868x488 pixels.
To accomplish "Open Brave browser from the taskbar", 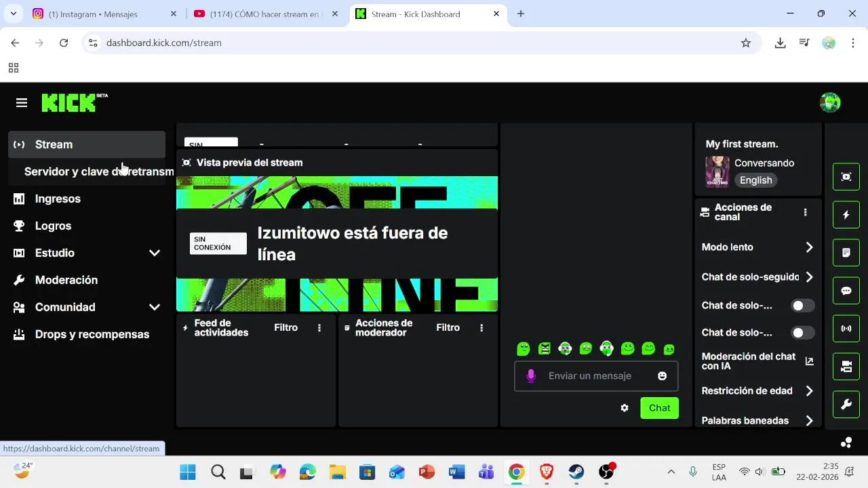I will pyautogui.click(x=547, y=472).
